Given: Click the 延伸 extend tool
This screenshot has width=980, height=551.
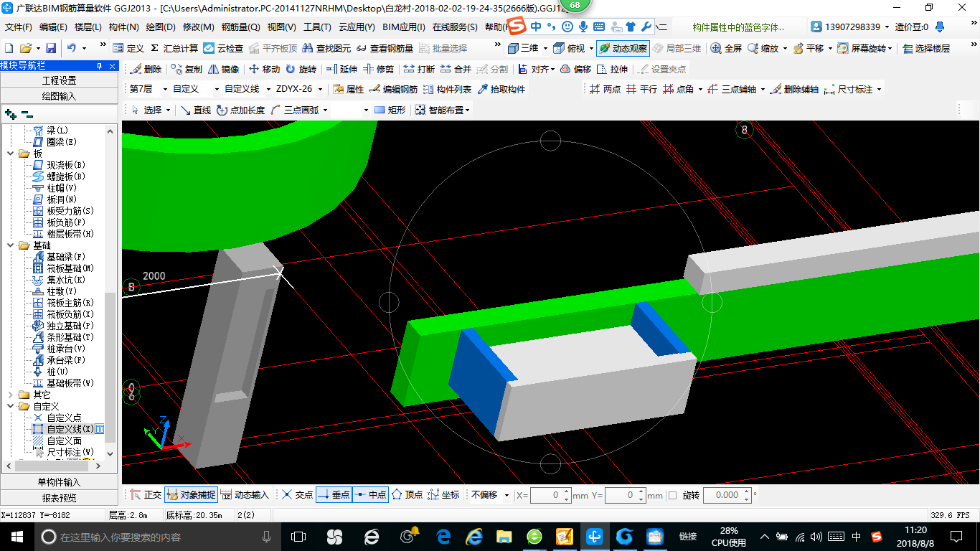Looking at the screenshot, I should [341, 70].
